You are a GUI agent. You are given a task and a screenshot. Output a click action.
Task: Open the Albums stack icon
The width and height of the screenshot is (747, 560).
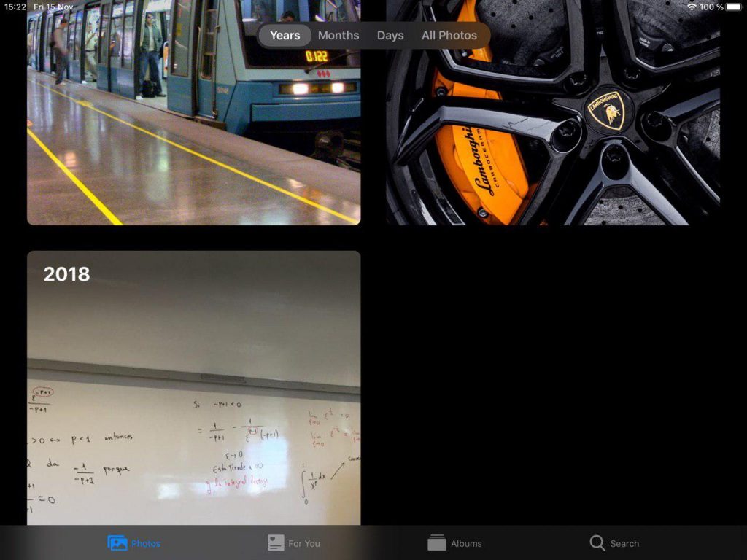click(437, 543)
